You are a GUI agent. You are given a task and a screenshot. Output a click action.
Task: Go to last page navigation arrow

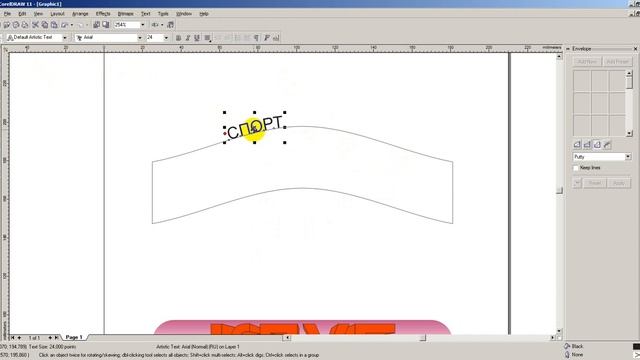coord(57,338)
